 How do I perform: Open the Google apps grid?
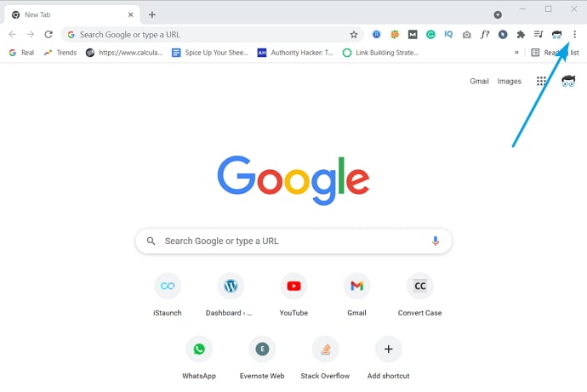(541, 81)
